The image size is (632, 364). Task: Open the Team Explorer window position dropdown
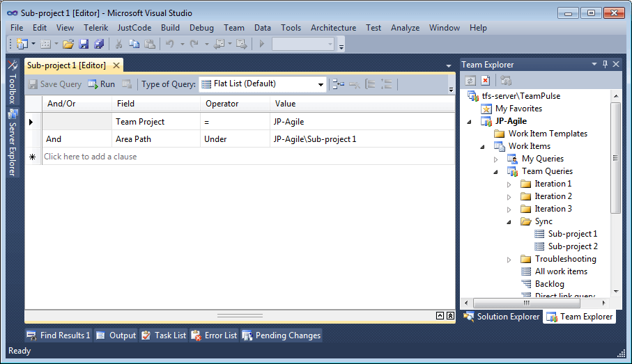pos(594,64)
